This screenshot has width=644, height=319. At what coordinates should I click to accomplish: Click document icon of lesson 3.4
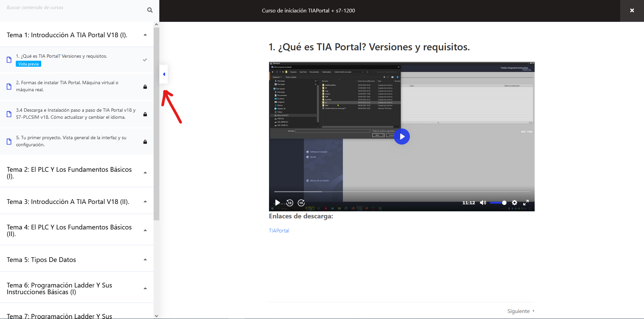[9, 114]
